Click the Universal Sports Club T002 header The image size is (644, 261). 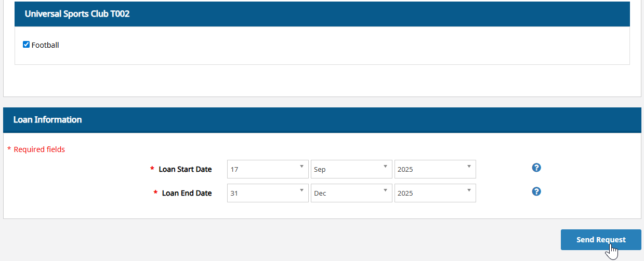point(322,14)
